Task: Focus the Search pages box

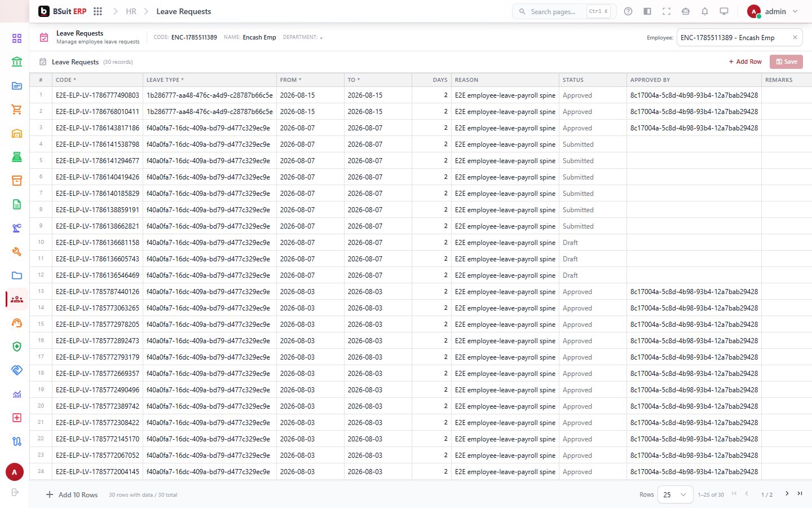Action: click(564, 11)
